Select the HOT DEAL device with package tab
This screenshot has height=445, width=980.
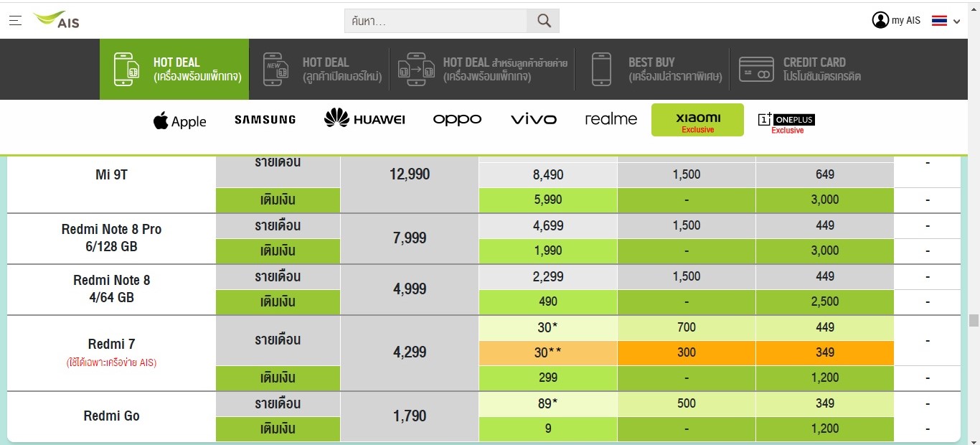point(174,69)
